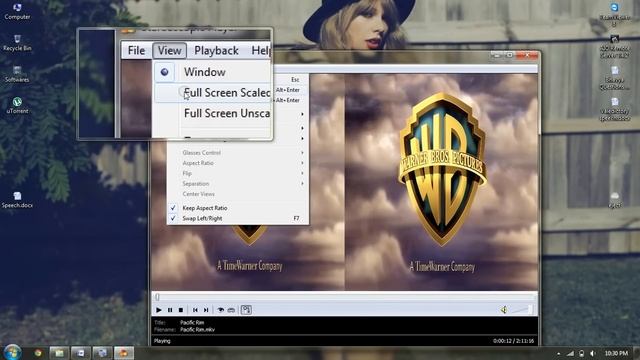Open the Softwares folder icon
The height and width of the screenshot is (360, 640).
coord(17,74)
